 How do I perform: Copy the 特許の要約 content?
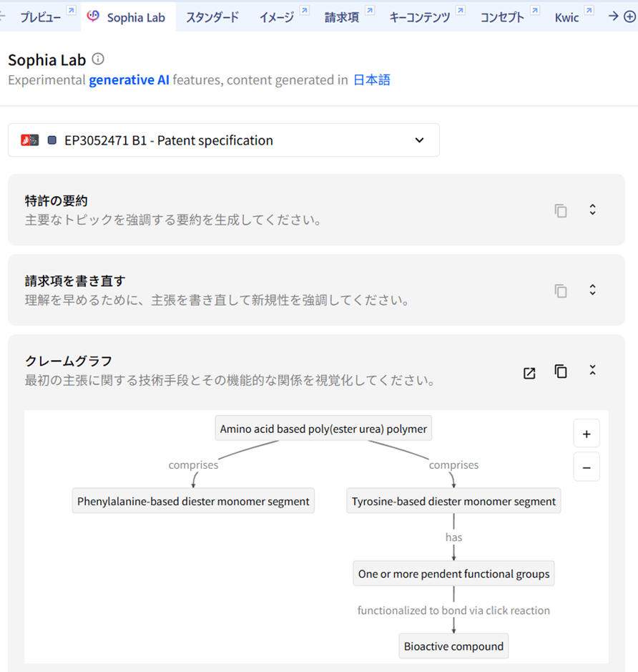pos(561,210)
